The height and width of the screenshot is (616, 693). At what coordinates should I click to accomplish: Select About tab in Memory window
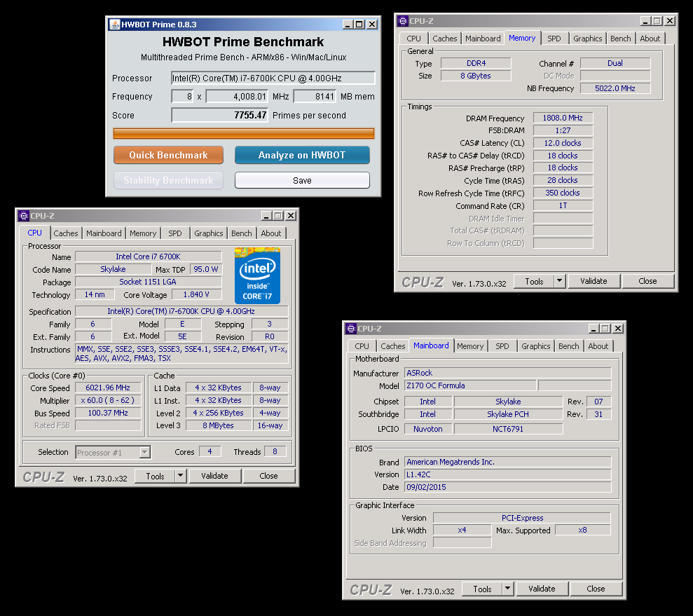(650, 39)
